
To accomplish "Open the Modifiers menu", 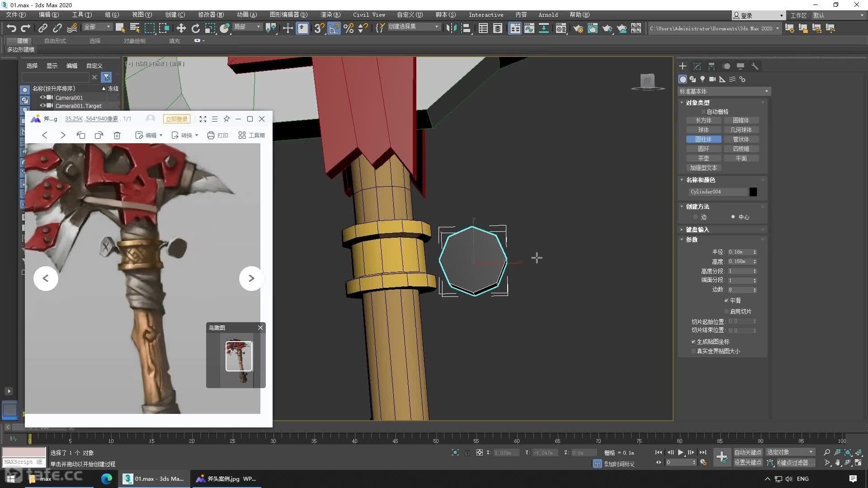I will (x=211, y=15).
